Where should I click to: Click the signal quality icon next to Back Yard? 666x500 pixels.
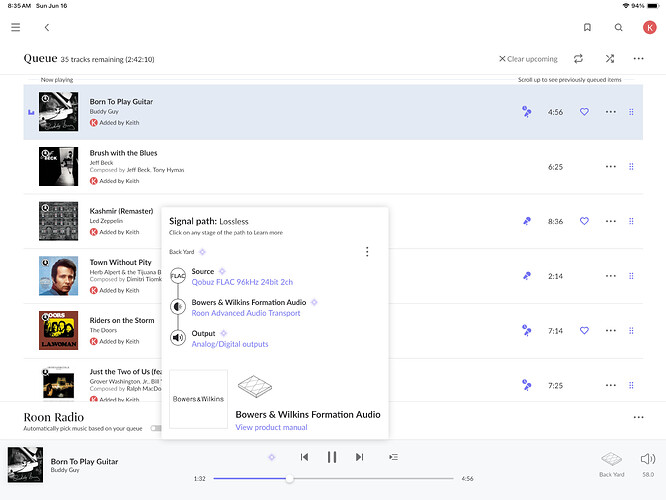click(203, 252)
